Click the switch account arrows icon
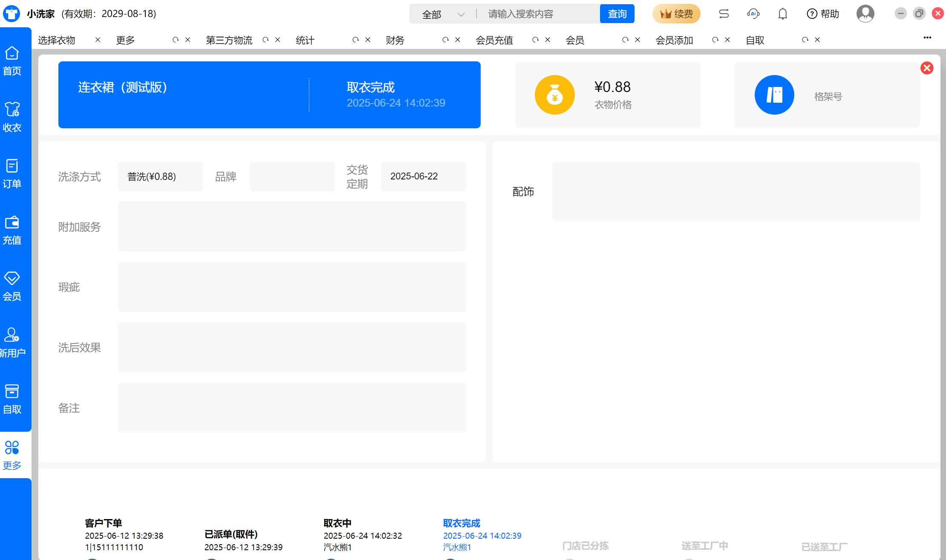Screen dimensions: 946x560 click(x=724, y=14)
